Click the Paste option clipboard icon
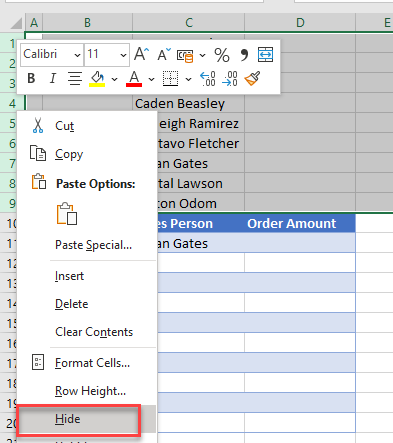Image resolution: width=393 pixels, height=443 pixels. pyautogui.click(x=67, y=214)
